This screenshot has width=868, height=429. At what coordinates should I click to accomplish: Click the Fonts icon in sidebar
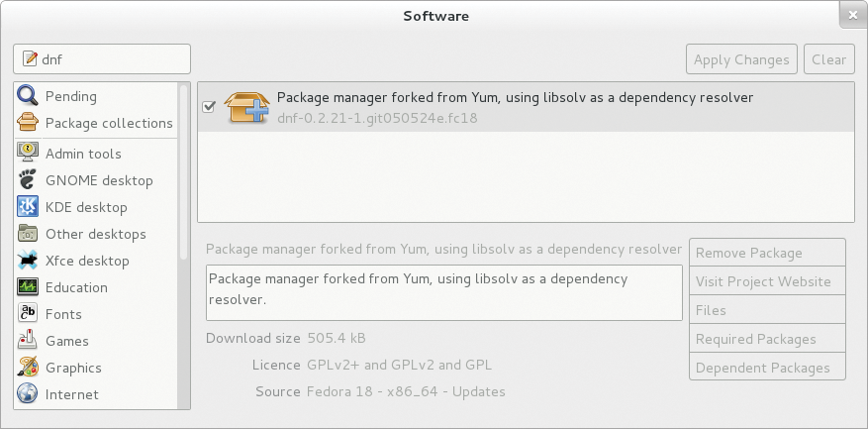(x=28, y=314)
